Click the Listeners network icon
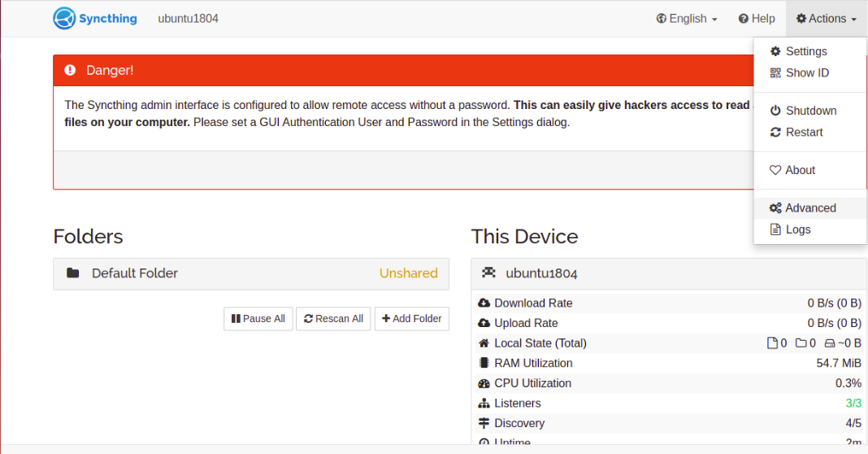 [484, 403]
